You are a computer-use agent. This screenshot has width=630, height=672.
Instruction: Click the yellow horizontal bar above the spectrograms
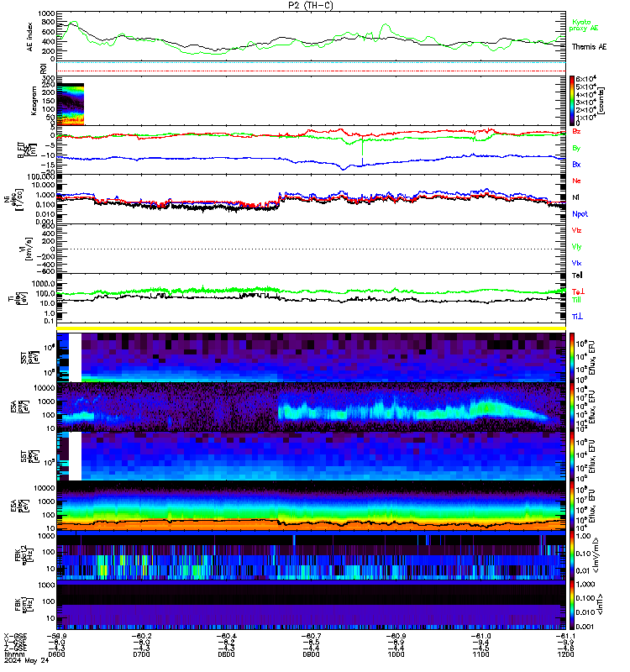pyautogui.click(x=311, y=328)
